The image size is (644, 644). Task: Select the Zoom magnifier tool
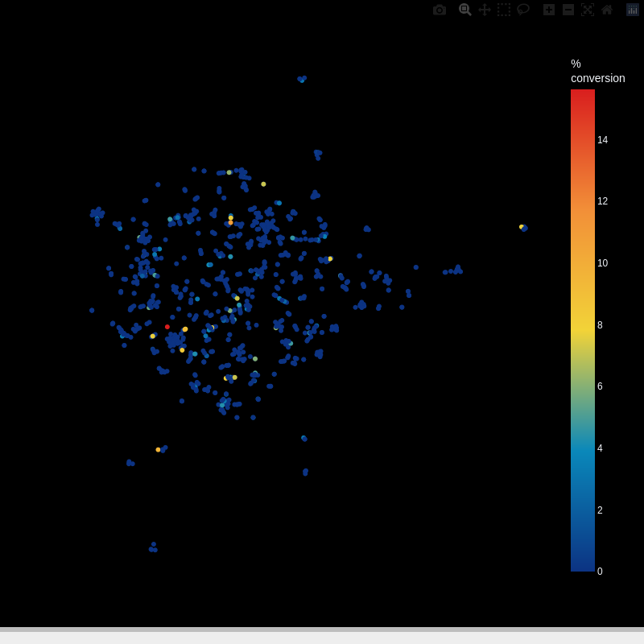[464, 10]
